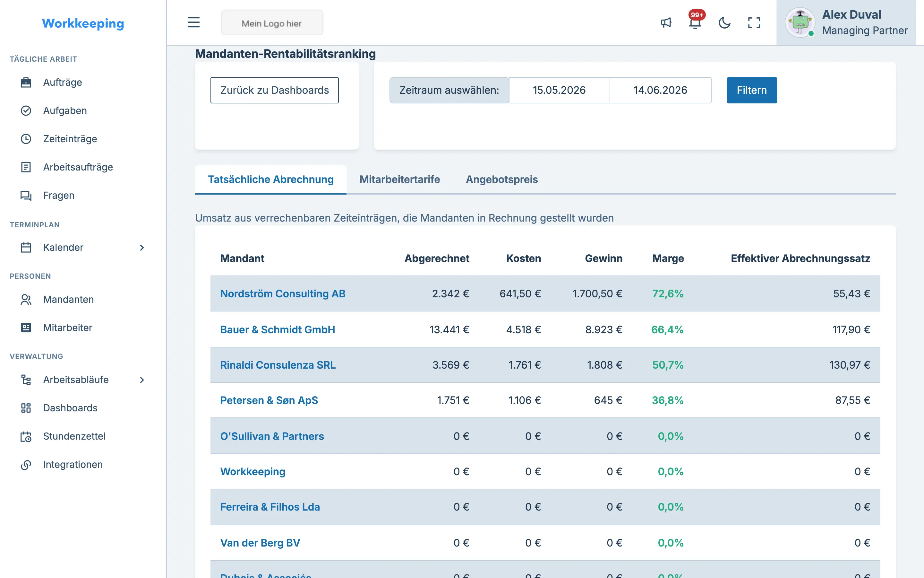Switch to Tatsächliche Abrechnung tab
The image size is (924, 578).
click(x=271, y=179)
